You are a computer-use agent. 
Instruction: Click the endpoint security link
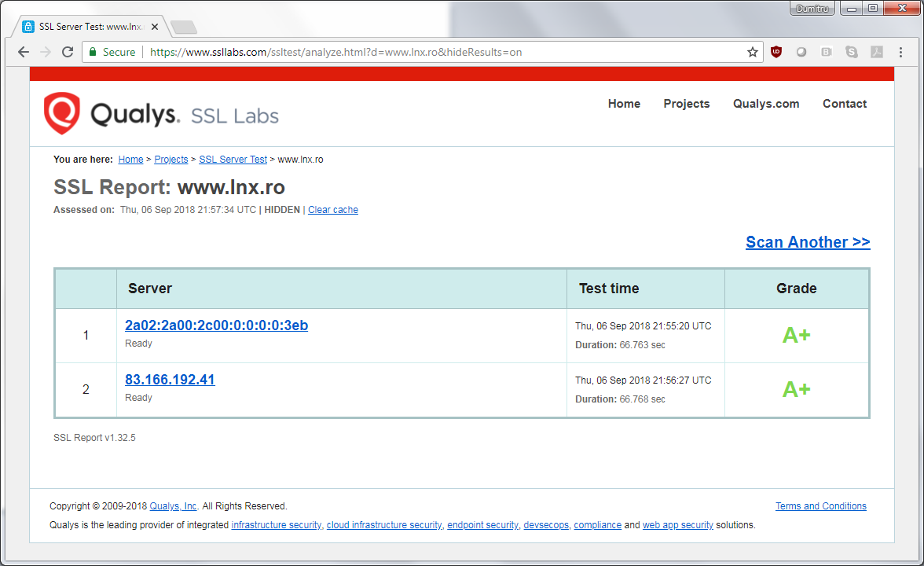pos(482,525)
